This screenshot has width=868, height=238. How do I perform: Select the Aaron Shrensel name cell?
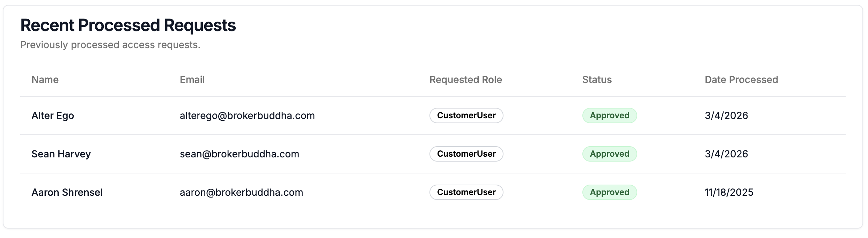67,192
